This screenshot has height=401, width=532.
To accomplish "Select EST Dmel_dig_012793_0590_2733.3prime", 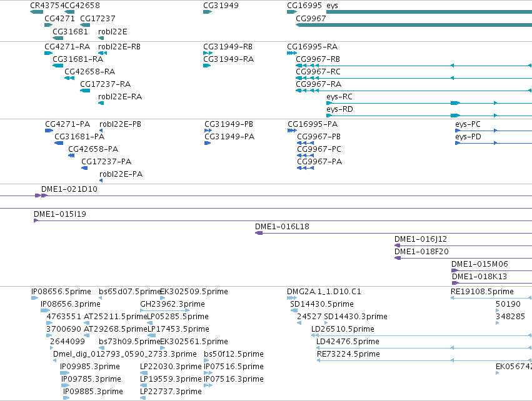I will 125,355.
